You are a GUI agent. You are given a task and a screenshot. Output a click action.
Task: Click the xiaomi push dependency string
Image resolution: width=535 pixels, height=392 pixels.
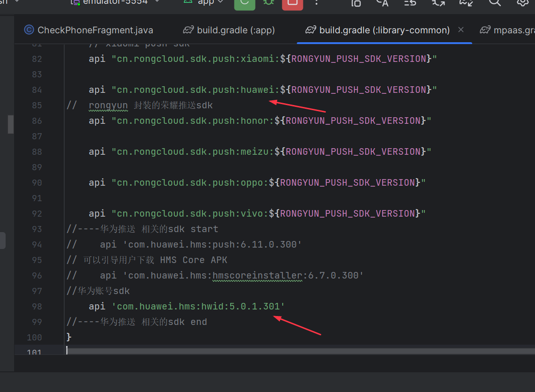pyautogui.click(x=274, y=59)
